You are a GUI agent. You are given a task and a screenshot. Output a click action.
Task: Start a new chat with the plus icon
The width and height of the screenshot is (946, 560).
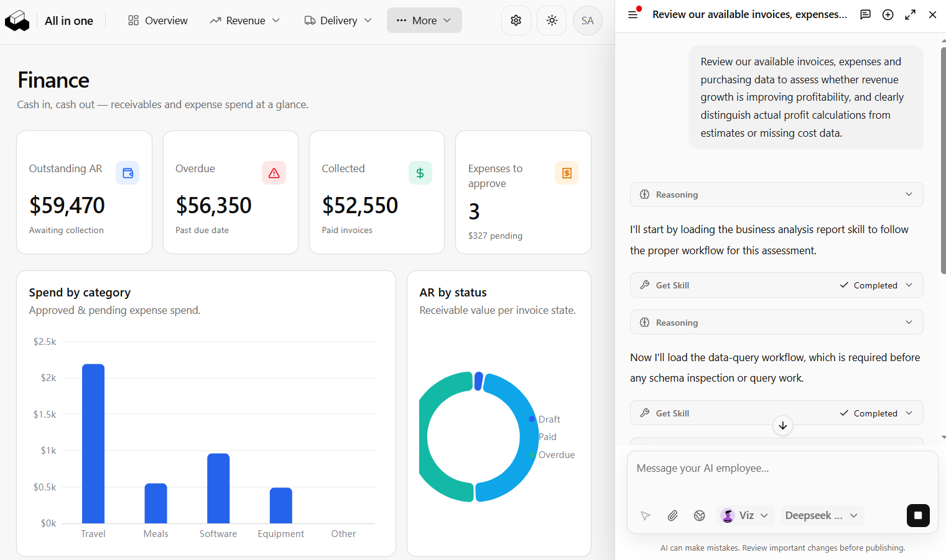coord(888,14)
